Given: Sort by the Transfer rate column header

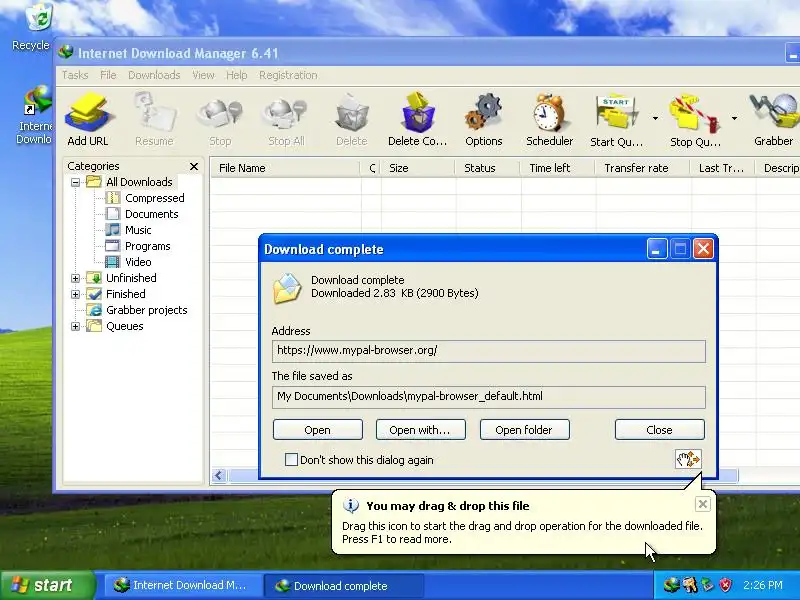Looking at the screenshot, I should [x=642, y=168].
